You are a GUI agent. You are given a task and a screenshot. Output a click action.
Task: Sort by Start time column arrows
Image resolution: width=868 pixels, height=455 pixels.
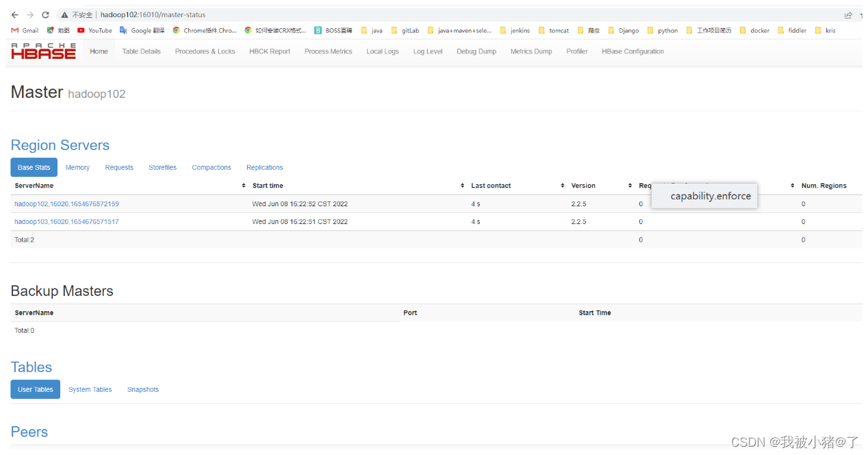click(463, 186)
